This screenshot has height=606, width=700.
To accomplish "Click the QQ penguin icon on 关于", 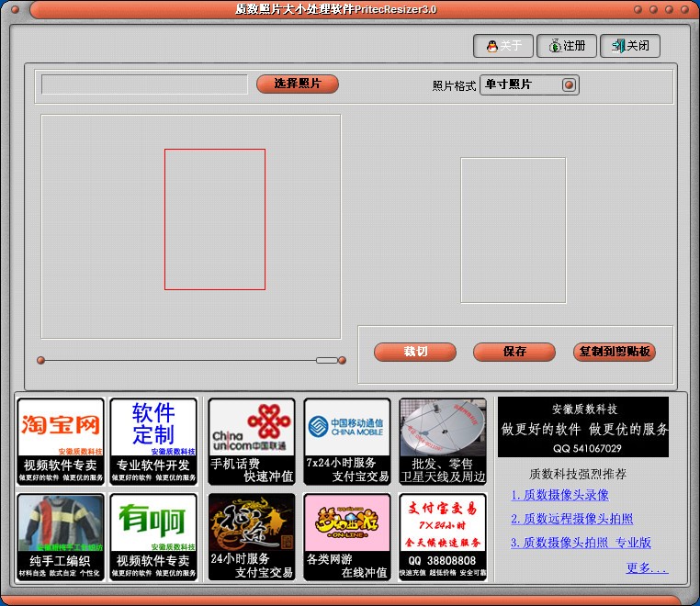I will point(492,46).
